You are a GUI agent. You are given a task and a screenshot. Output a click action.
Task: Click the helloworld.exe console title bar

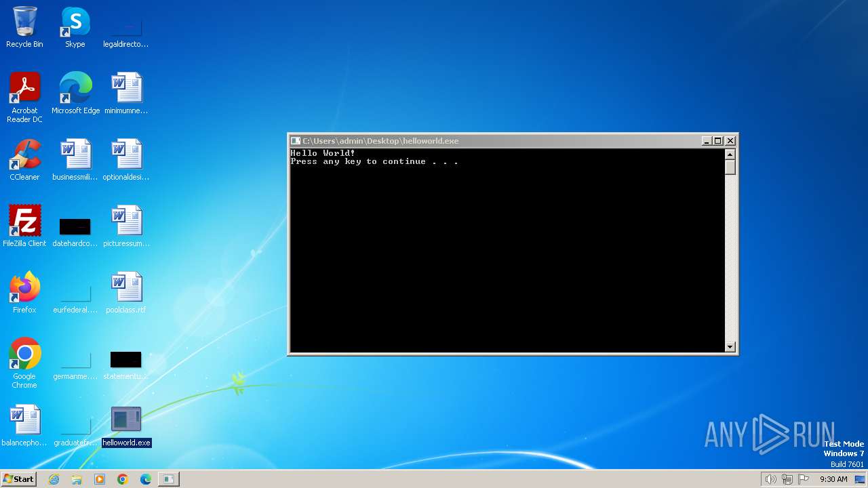click(500, 141)
